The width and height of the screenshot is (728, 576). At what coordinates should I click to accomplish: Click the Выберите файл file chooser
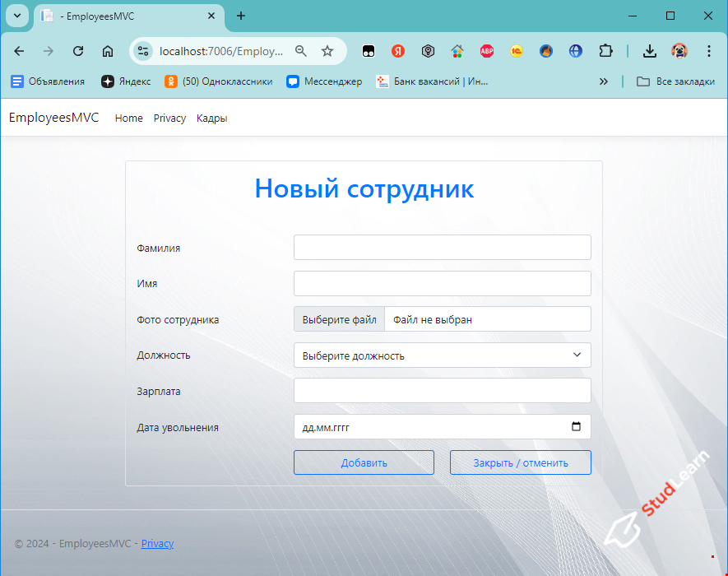point(339,319)
